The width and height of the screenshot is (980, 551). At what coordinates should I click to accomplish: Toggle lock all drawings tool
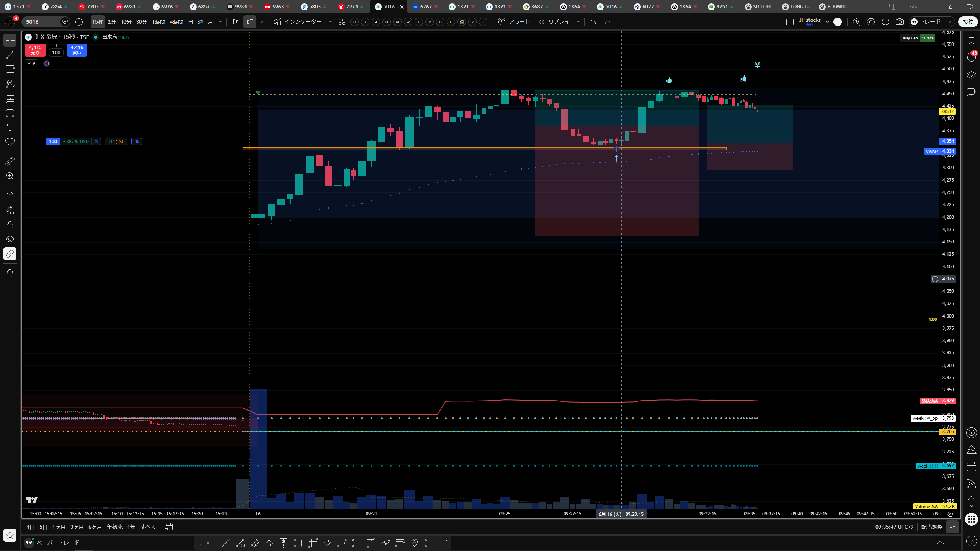click(x=10, y=225)
